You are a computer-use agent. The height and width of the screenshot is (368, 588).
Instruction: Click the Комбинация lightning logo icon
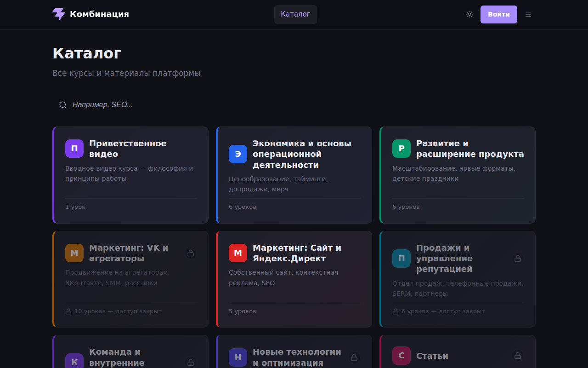(59, 14)
